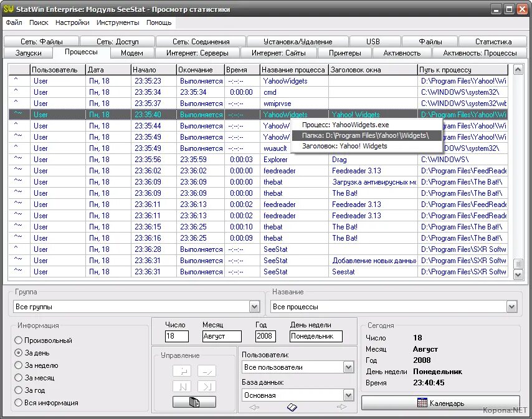This screenshot has height=419, width=532.
Task: Click the start time 23:36:02 cell
Action: (154, 170)
